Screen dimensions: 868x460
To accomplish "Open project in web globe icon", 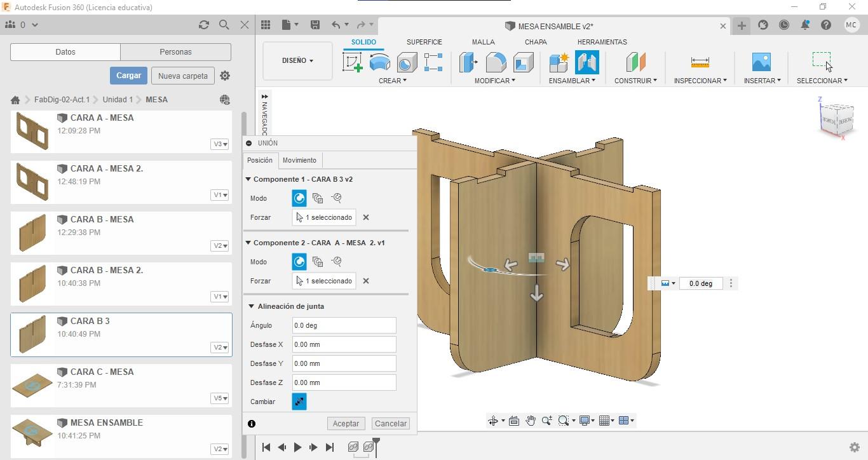I will 224,100.
